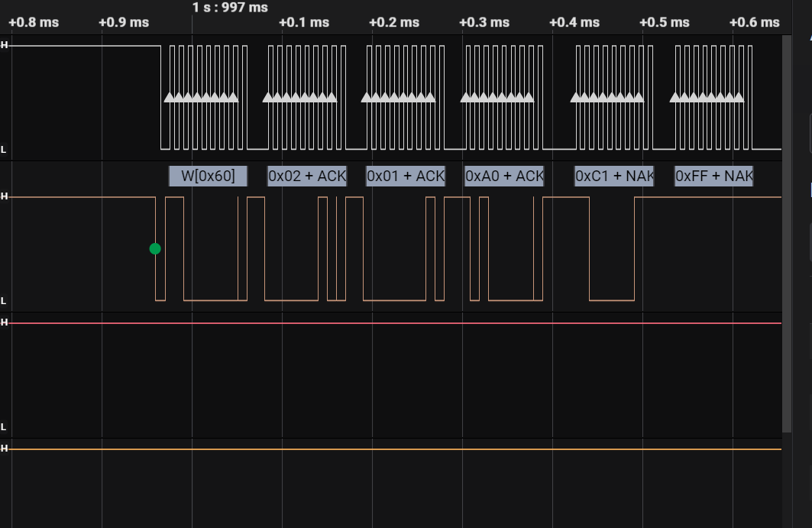Click clock edge arrows above 0x02 + ACK
812x528 pixels.
point(299,97)
